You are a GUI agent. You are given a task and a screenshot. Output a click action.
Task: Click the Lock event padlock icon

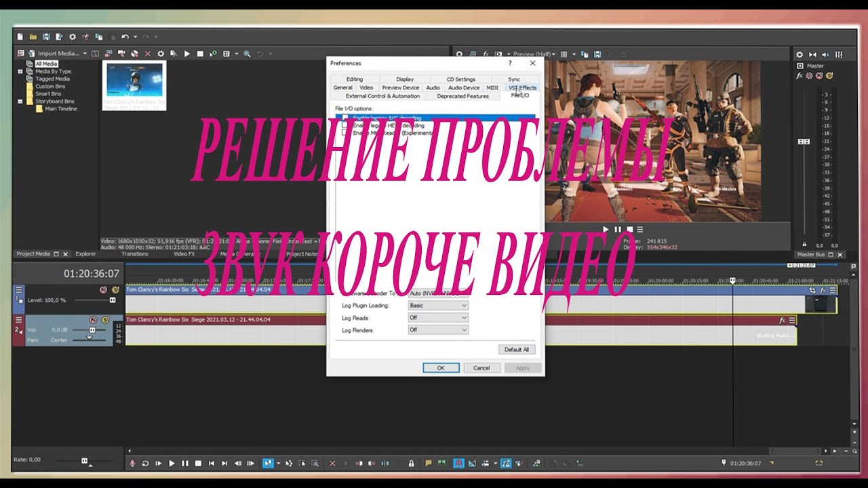(x=412, y=464)
